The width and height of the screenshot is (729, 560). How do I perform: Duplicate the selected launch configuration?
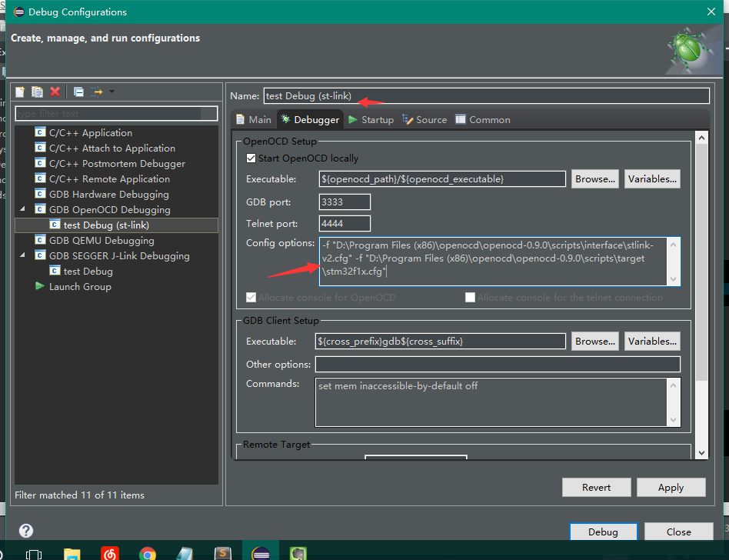[x=37, y=92]
